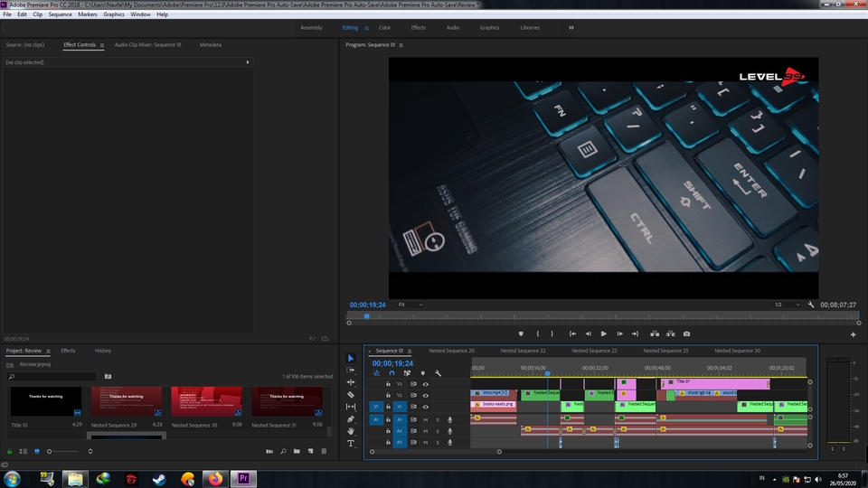Image resolution: width=868 pixels, height=488 pixels.
Task: Adjust thumbnail size slider in Project panel
Action: 62,452
